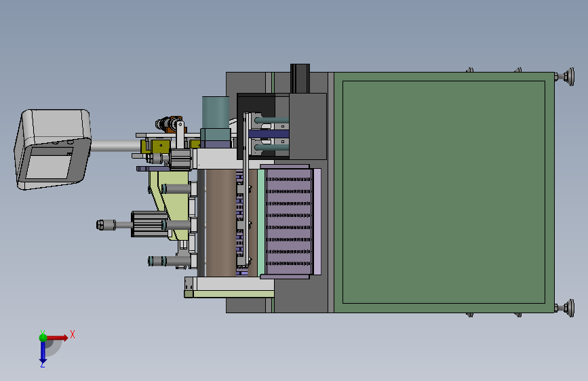588x381 pixels.
Task: Click the red X label on the triad
Action: pos(73,334)
